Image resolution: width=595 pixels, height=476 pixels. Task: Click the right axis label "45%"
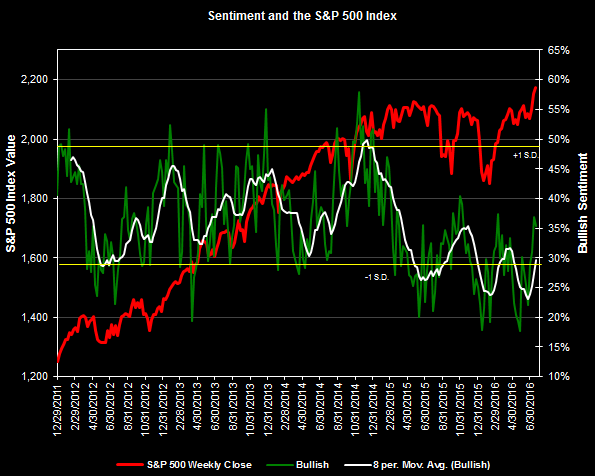pos(559,169)
